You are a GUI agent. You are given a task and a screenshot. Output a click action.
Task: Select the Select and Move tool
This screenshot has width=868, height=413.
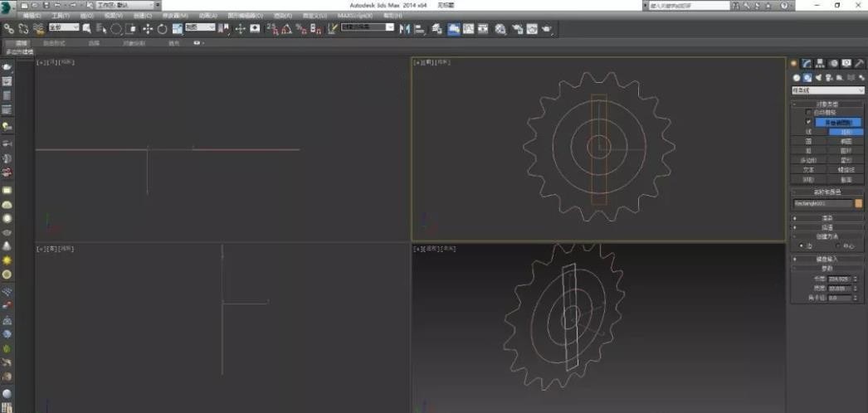149,29
